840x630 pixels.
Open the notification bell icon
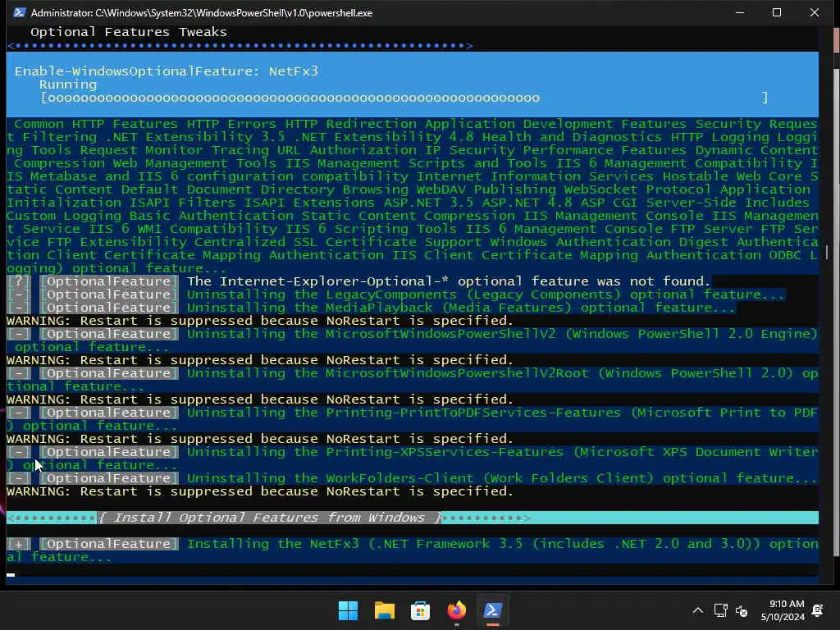[818, 610]
